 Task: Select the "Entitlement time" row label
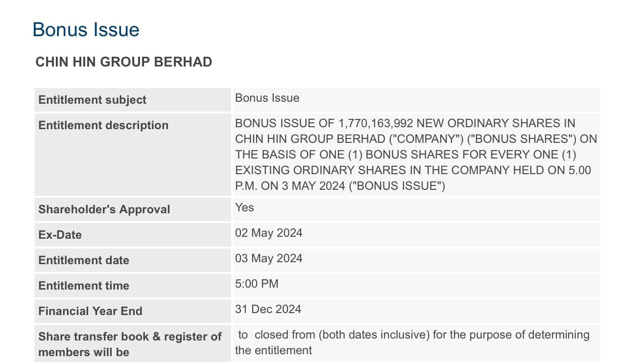pyautogui.click(x=83, y=286)
